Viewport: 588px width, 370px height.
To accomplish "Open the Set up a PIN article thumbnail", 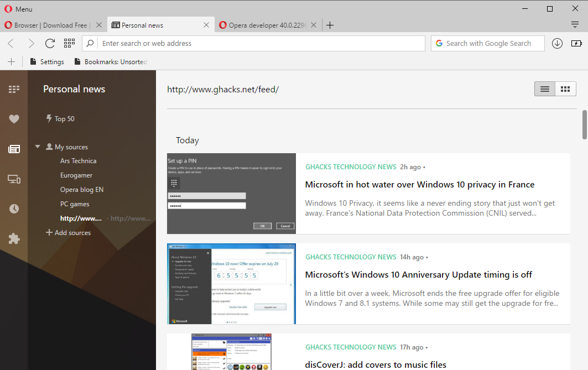I will click(231, 194).
